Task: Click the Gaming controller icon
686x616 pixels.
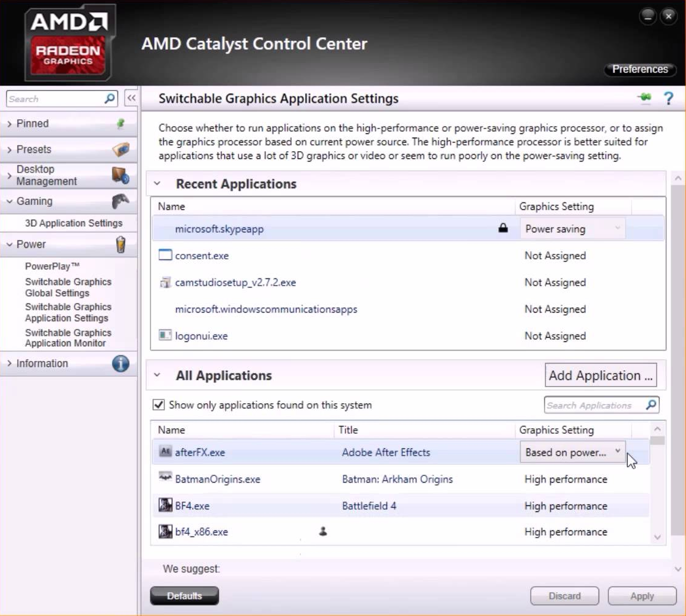Action: [120, 201]
